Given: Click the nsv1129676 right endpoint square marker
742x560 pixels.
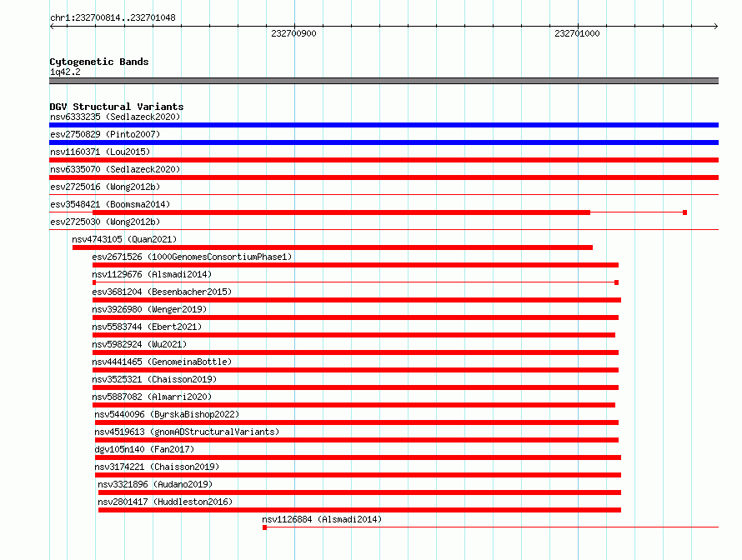Looking at the screenshot, I should click(x=617, y=282).
